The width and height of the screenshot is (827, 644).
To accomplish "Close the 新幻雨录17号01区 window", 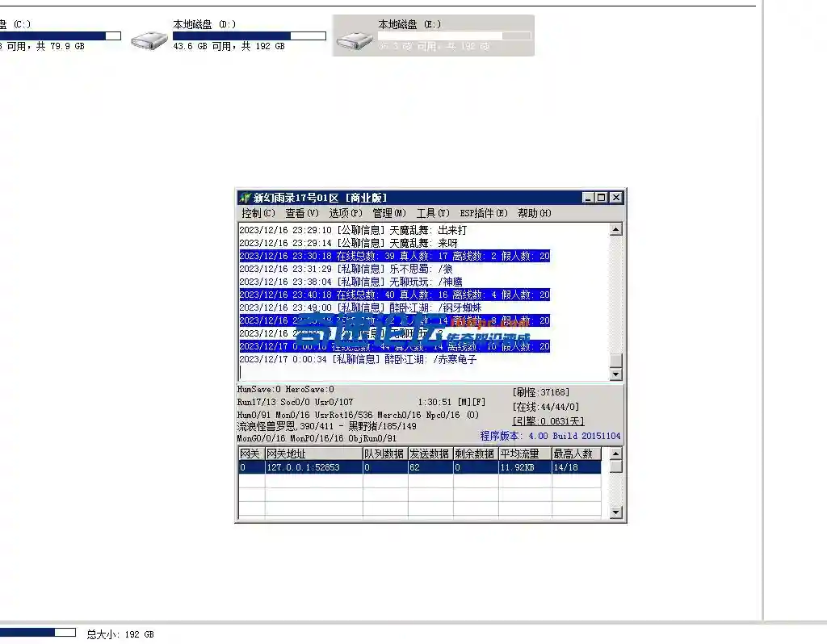I will click(615, 198).
